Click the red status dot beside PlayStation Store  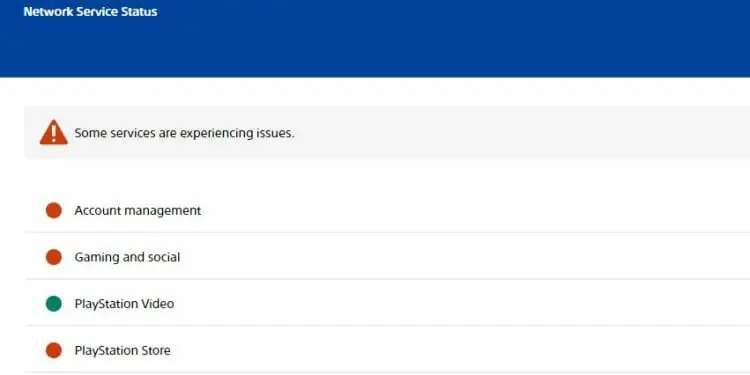(x=54, y=350)
